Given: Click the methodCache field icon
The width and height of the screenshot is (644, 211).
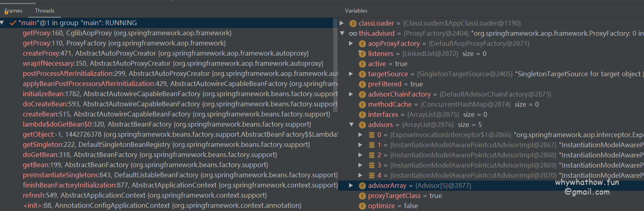Looking at the screenshot, I should point(362,105).
